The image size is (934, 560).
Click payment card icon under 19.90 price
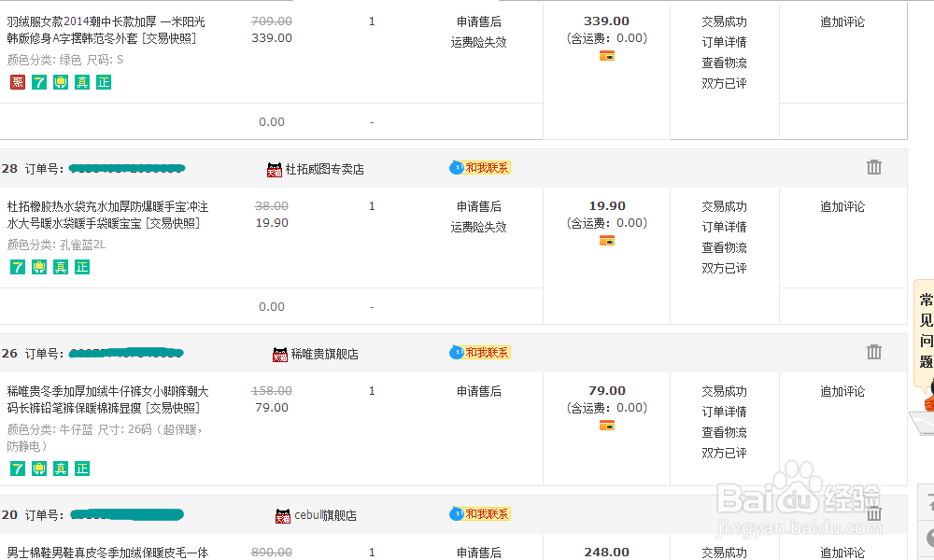click(607, 241)
